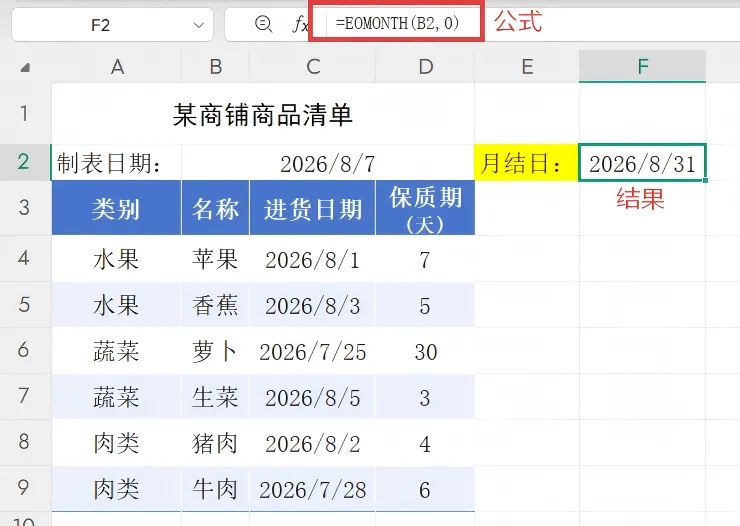740x526 pixels.
Task: Click cell 2026/7/25
Action: tap(312, 351)
